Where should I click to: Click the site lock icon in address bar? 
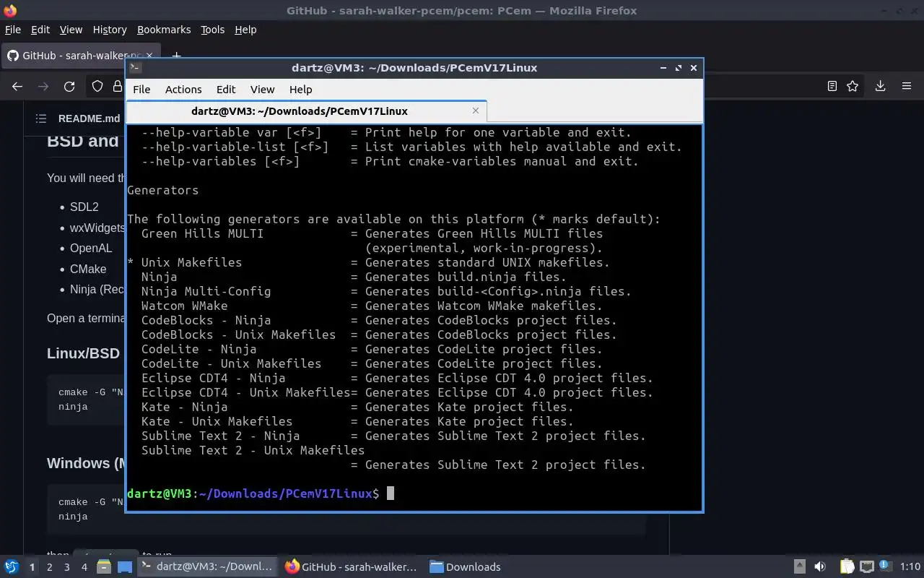(x=118, y=87)
